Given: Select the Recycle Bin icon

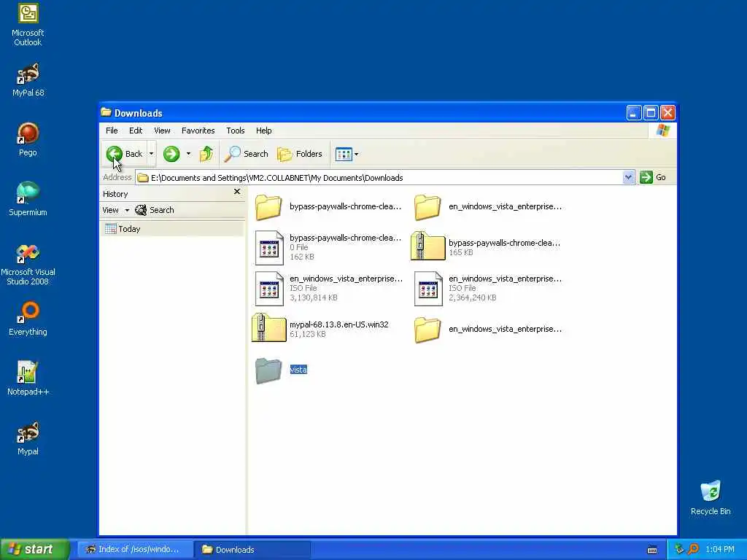Looking at the screenshot, I should click(x=711, y=498).
